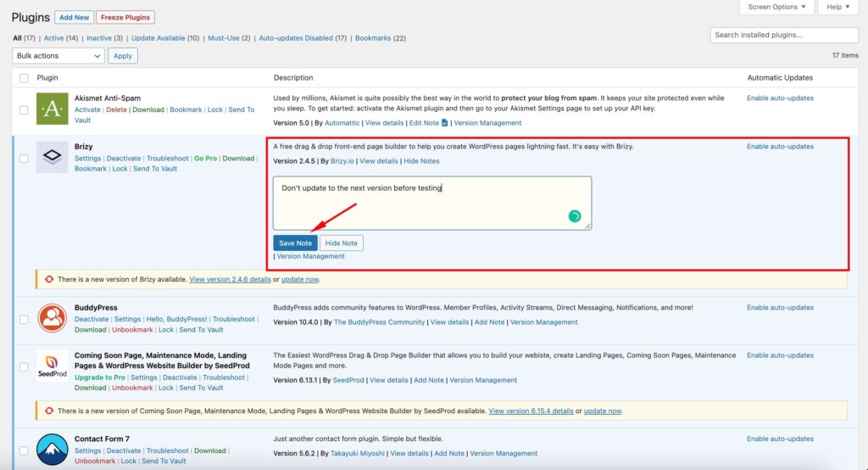Image resolution: width=868 pixels, height=470 pixels.
Task: Click the Hide Notes link for Brizy
Action: click(421, 160)
